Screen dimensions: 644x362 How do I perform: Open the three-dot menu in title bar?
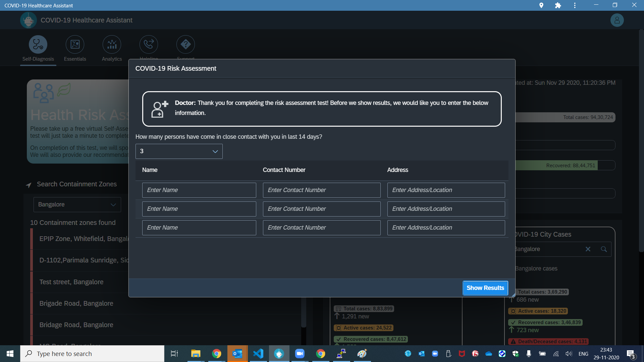(x=575, y=5)
